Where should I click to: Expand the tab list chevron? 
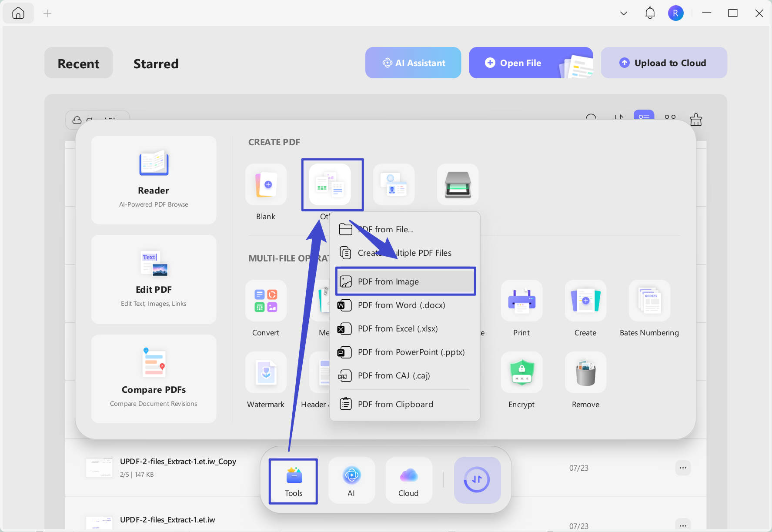(x=623, y=13)
